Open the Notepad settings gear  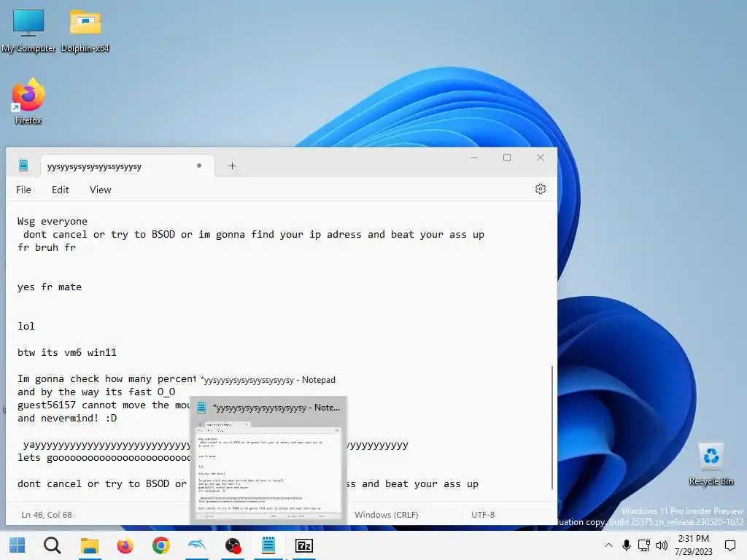540,189
